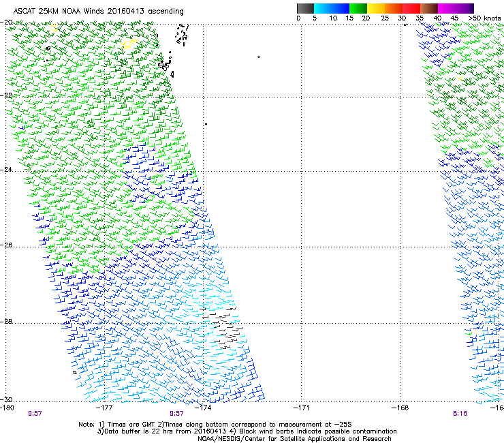Image resolution: width=504 pixels, height=443 pixels.
Task: Select the '-24' latitude axis label
Action: click(6, 170)
